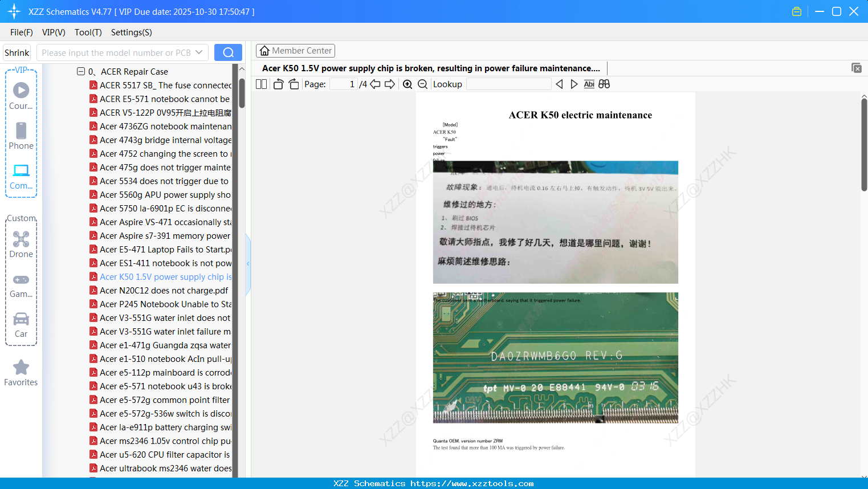Click the binoculars search icon
The width and height of the screenshot is (868, 489).
click(x=604, y=84)
